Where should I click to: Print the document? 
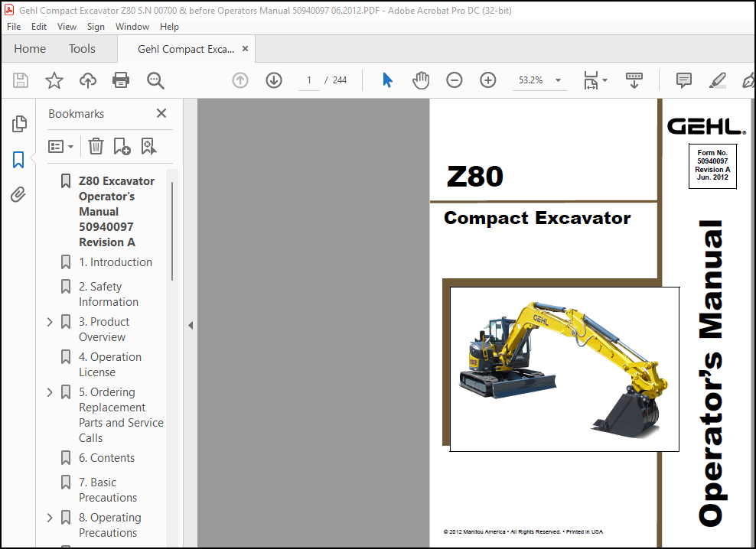point(121,80)
